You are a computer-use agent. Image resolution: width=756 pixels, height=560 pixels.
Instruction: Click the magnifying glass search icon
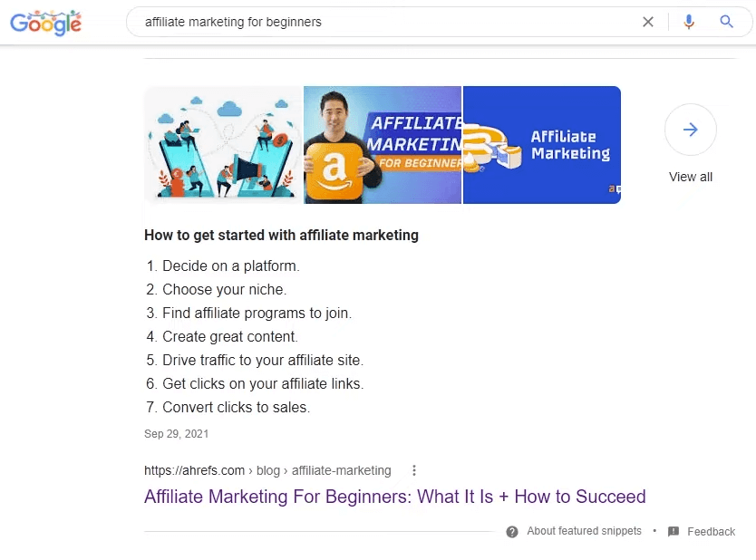tap(726, 22)
